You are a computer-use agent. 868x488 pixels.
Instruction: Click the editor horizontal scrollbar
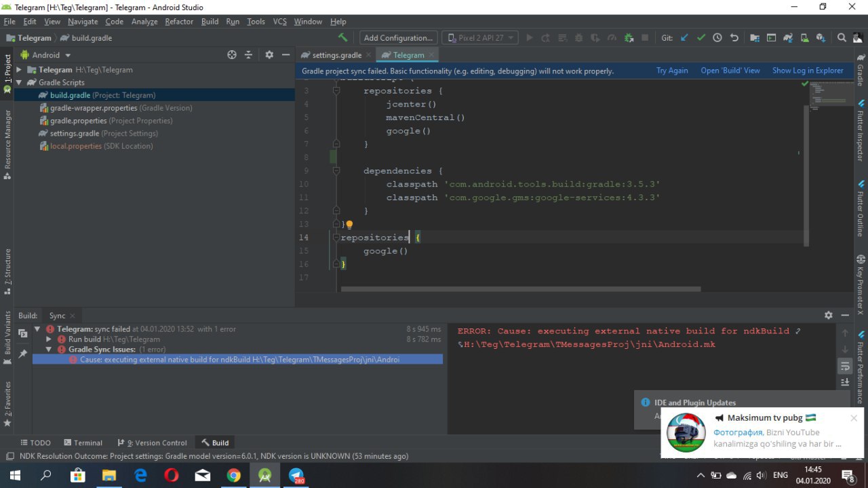(520, 289)
